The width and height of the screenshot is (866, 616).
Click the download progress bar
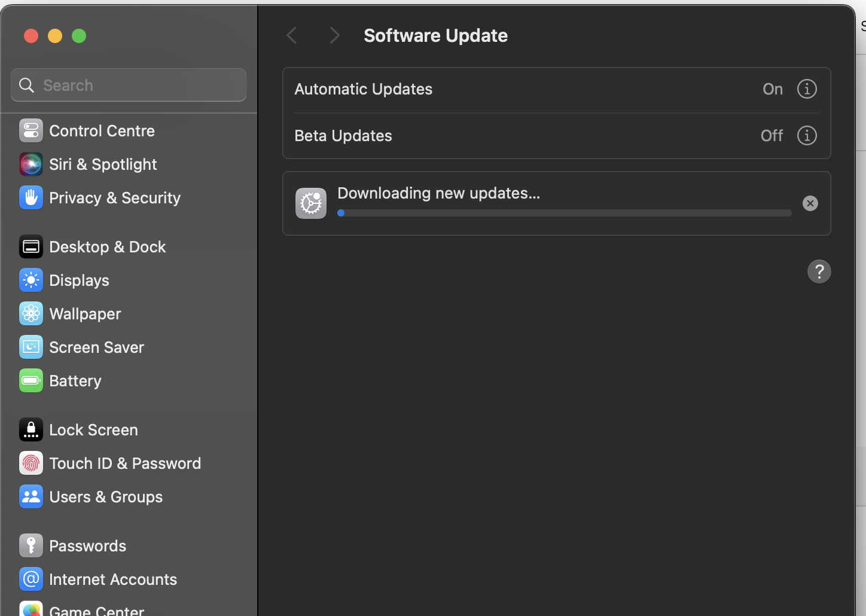[x=564, y=213]
